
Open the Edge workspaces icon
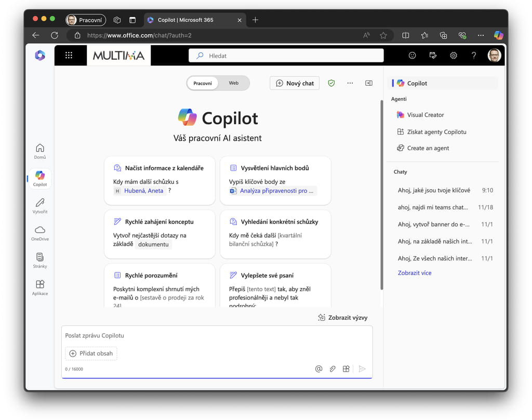coord(117,20)
